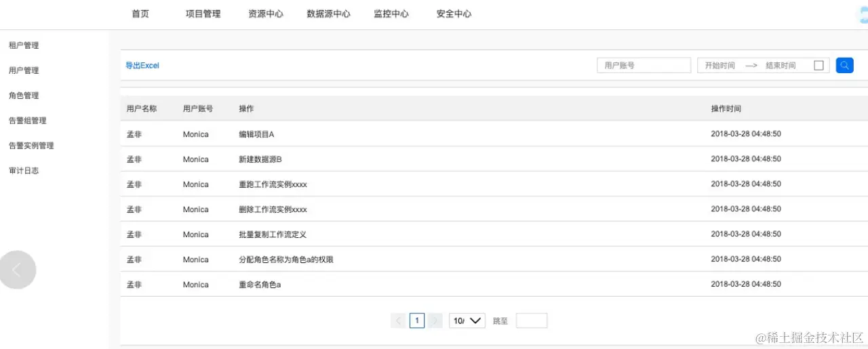The height and width of the screenshot is (349, 868).
Task: Click the 导出Excel link
Action: (x=142, y=66)
